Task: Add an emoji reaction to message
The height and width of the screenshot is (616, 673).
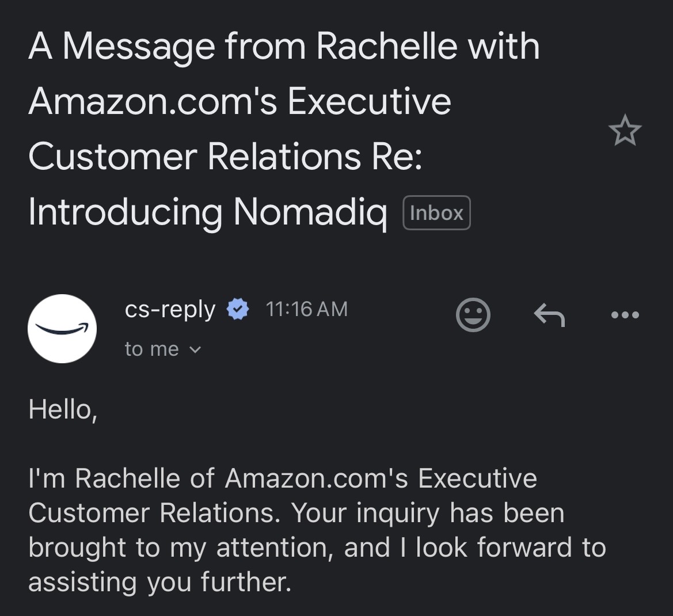Action: (x=473, y=315)
